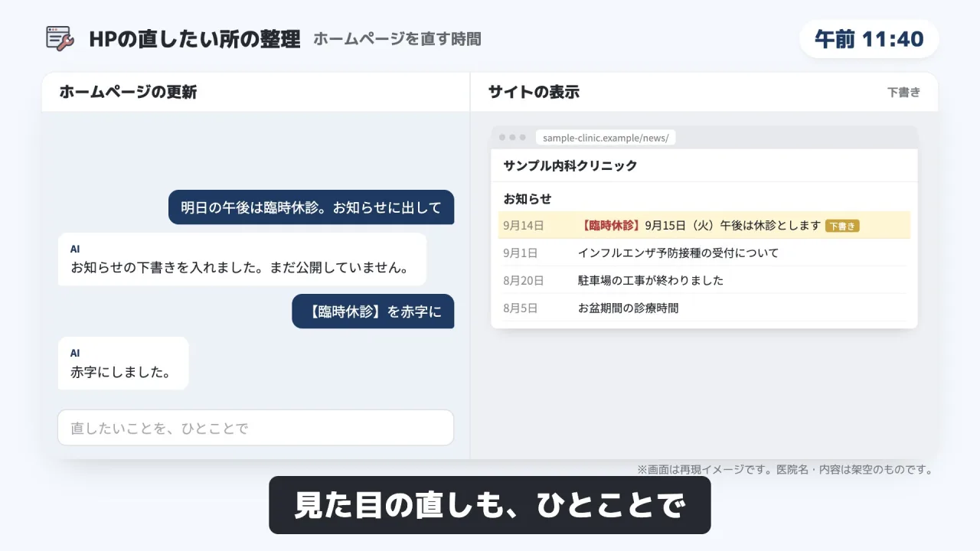Image resolution: width=980 pixels, height=551 pixels.
Task: Click the date 9月14日 in the news list
Action: (x=524, y=225)
